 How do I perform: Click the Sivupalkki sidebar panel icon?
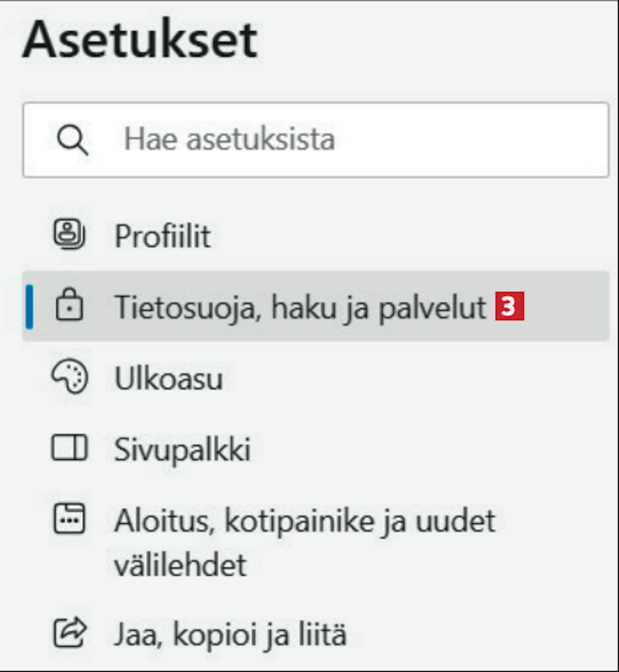tap(69, 448)
